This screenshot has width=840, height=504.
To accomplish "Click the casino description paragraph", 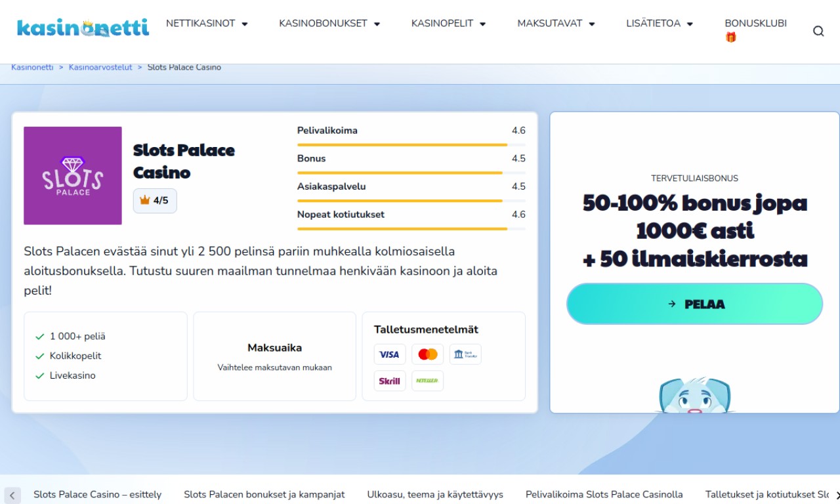I will click(261, 271).
